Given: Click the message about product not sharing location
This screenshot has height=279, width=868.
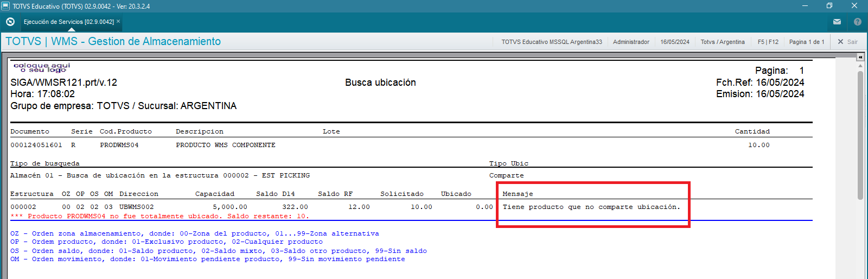Looking at the screenshot, I should (591, 207).
